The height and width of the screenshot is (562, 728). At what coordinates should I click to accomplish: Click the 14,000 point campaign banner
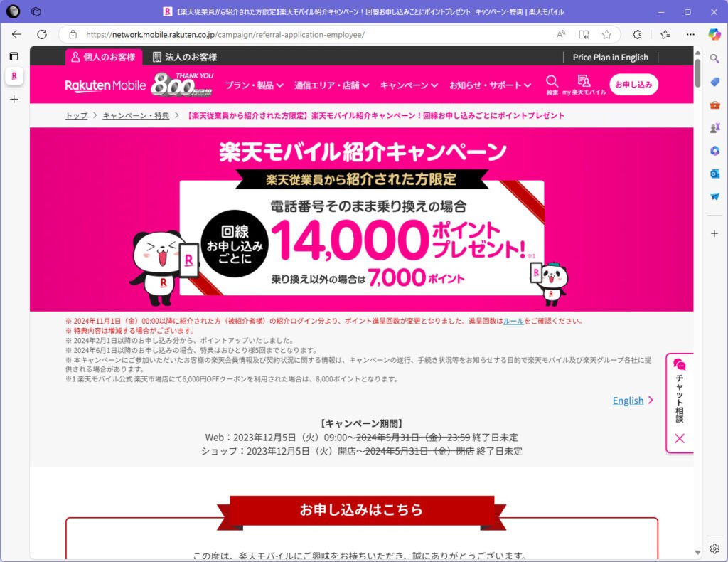pyautogui.click(x=361, y=219)
